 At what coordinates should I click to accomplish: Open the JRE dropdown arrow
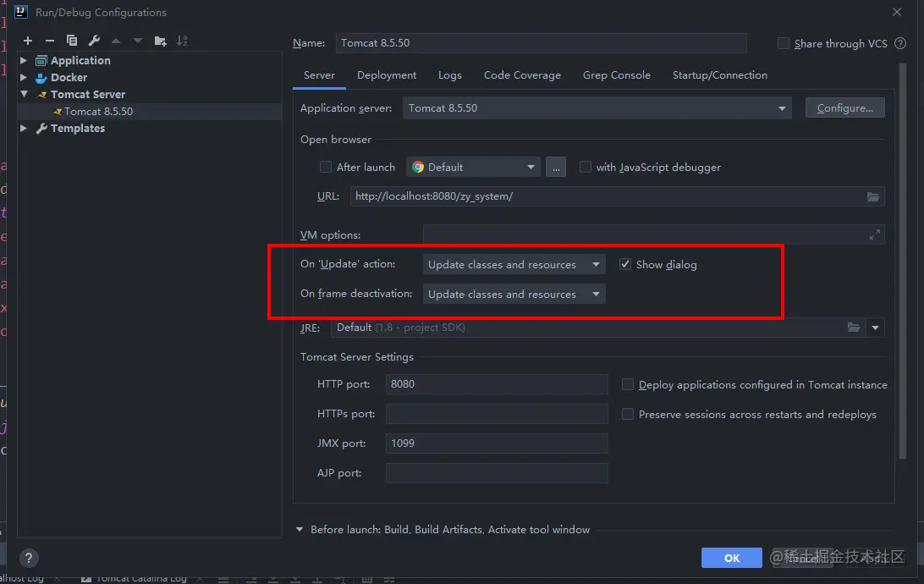875,328
